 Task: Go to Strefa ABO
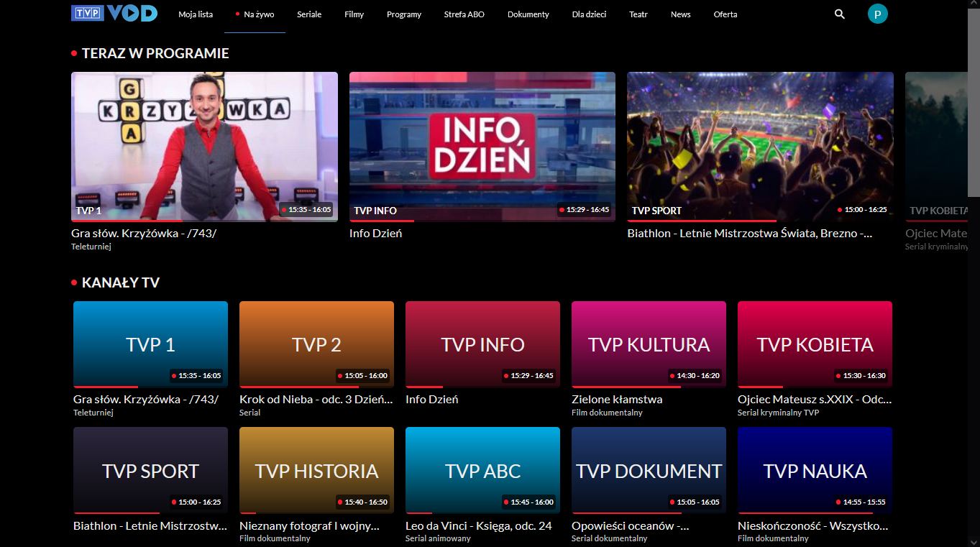(x=464, y=14)
